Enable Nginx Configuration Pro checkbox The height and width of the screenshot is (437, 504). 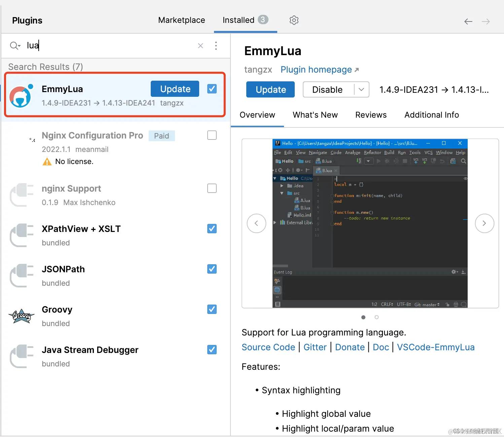point(212,135)
